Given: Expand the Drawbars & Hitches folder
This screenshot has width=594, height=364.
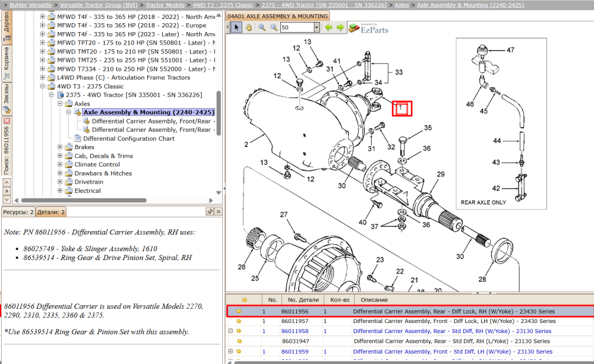Looking at the screenshot, I should tap(60, 173).
